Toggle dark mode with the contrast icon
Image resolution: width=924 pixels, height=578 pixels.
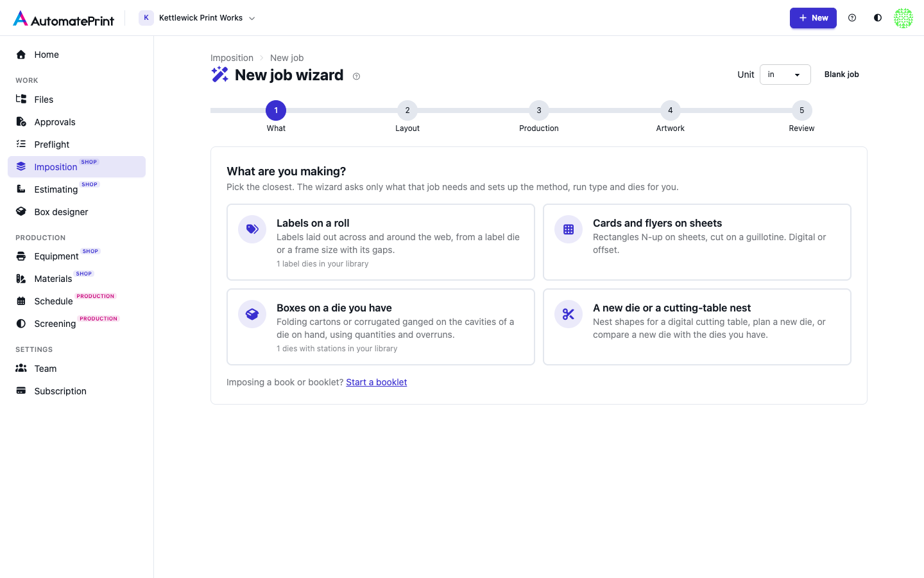878,18
